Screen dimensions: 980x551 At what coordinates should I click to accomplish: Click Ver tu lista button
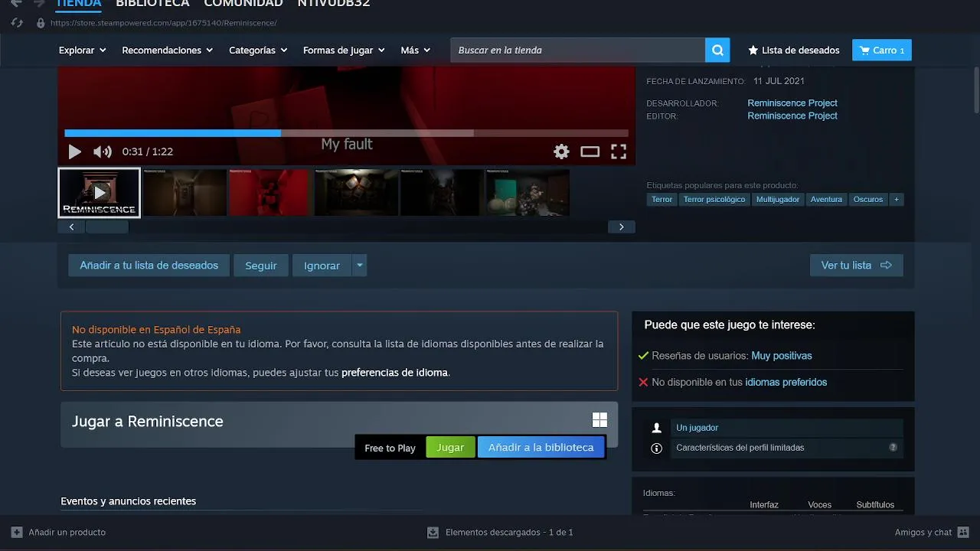pyautogui.click(x=856, y=266)
